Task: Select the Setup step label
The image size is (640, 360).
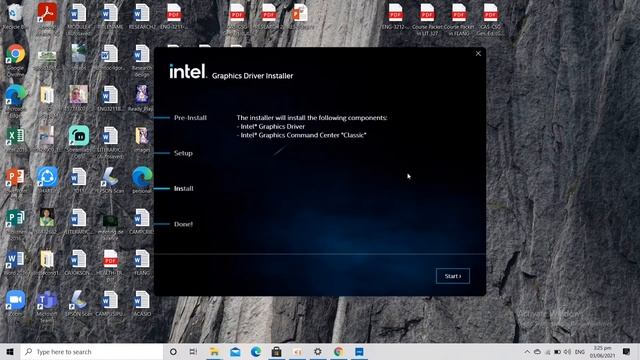Action: pyautogui.click(x=183, y=153)
